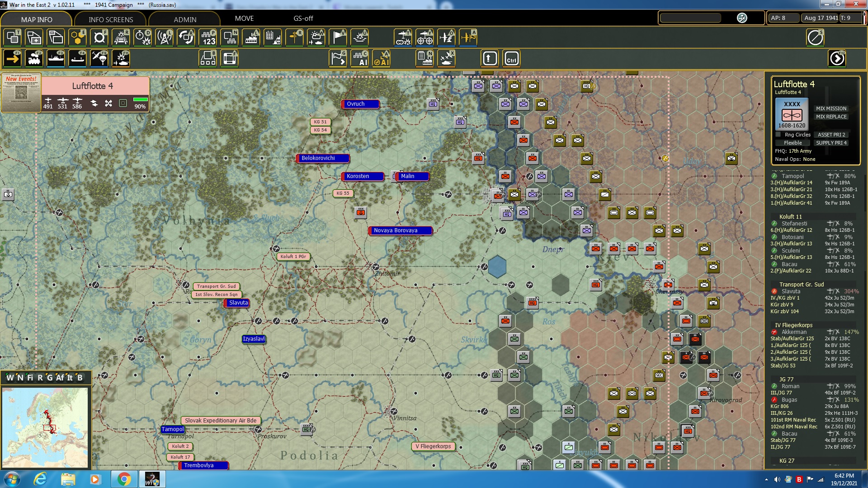Select Slovak Expeditionary Air Bde label

pyautogui.click(x=221, y=421)
